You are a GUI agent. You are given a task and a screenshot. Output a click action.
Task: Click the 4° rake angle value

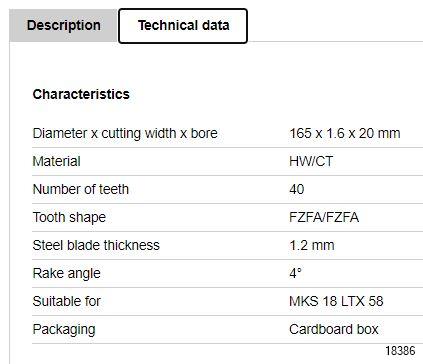click(295, 274)
